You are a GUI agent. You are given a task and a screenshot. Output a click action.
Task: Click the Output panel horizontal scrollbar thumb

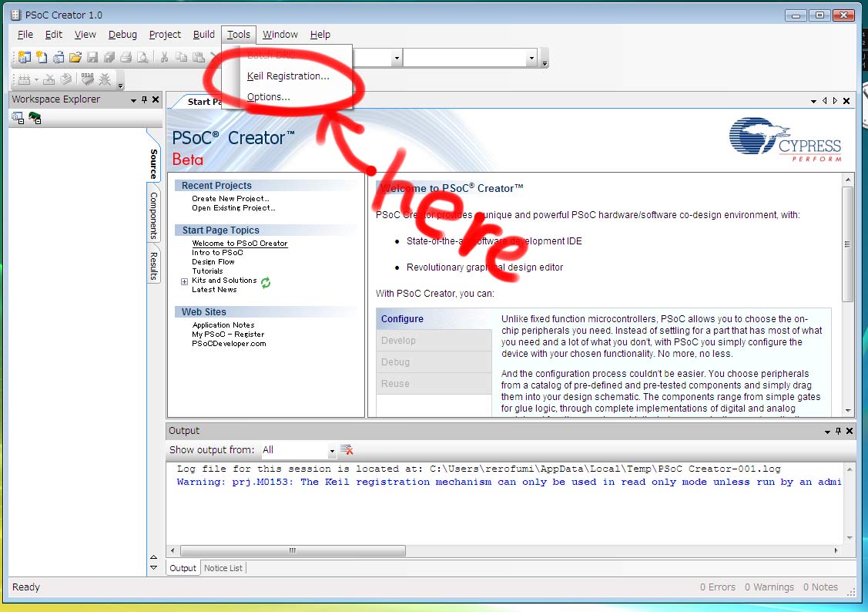pyautogui.click(x=293, y=550)
